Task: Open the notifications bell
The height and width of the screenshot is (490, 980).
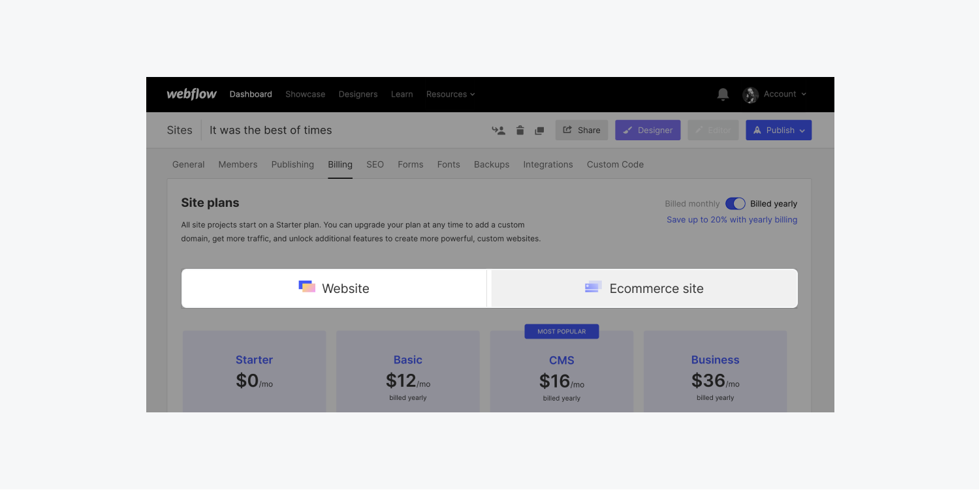Action: [723, 95]
